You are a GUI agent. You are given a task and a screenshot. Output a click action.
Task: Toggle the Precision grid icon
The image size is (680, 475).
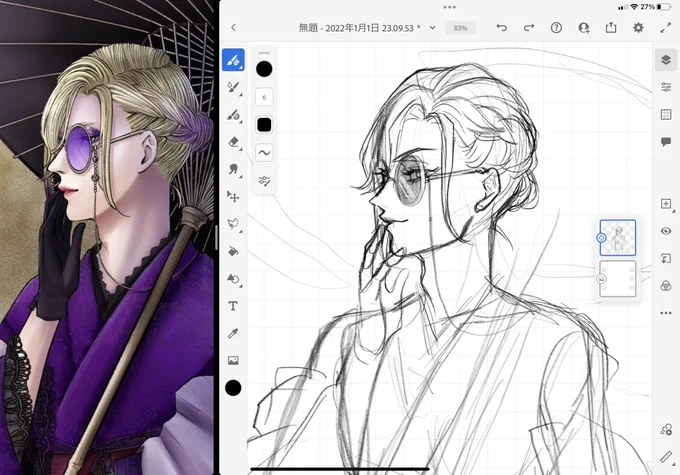click(x=666, y=115)
